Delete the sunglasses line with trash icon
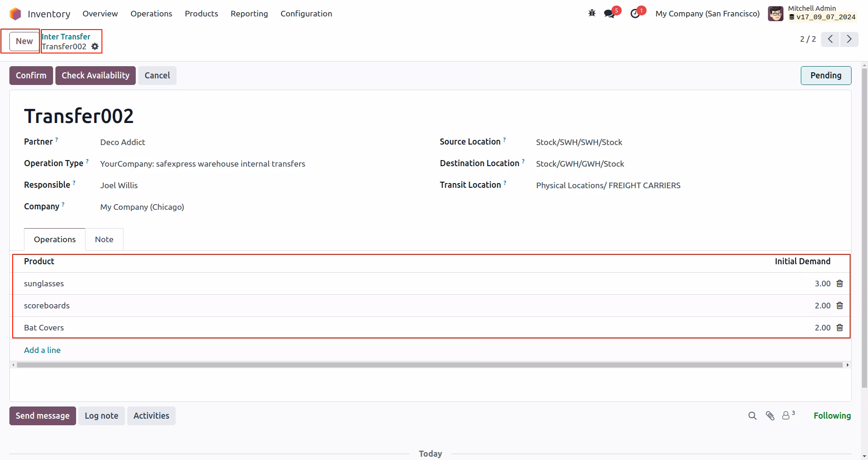Image resolution: width=868 pixels, height=460 pixels. click(x=840, y=284)
